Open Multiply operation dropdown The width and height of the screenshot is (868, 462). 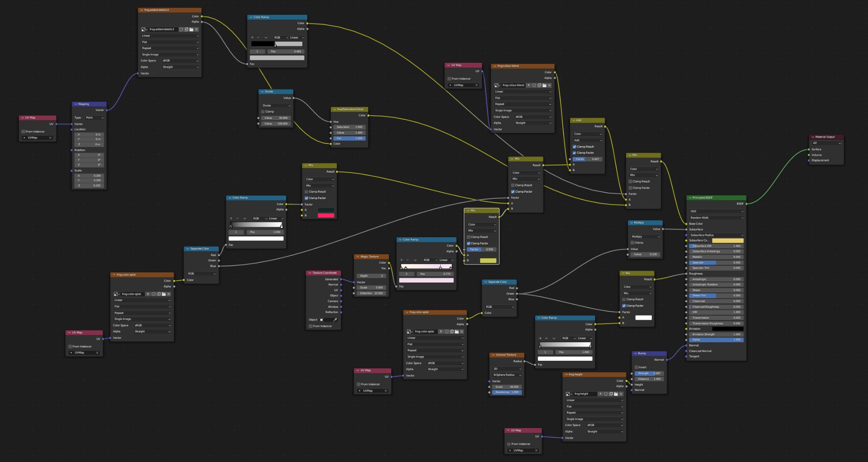(645, 236)
